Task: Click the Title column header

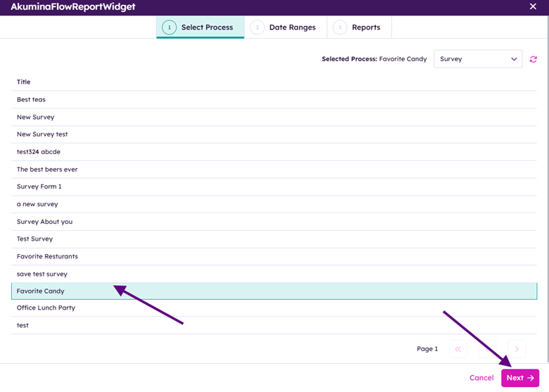Action: 23,82
